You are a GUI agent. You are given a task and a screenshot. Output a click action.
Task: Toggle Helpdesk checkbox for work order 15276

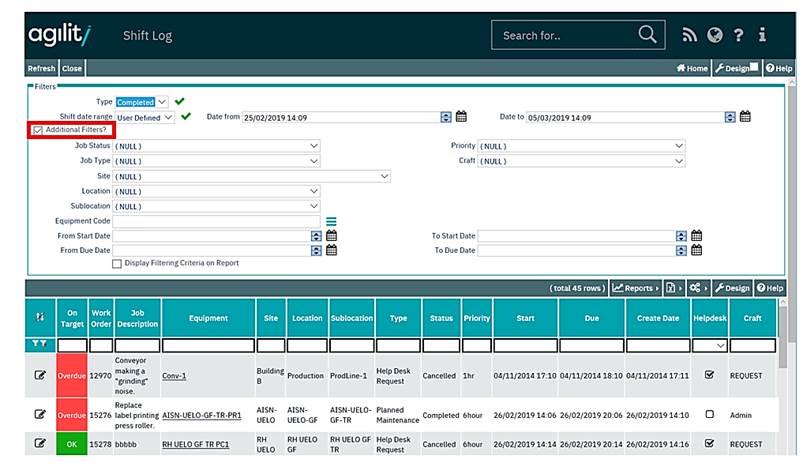click(x=709, y=414)
